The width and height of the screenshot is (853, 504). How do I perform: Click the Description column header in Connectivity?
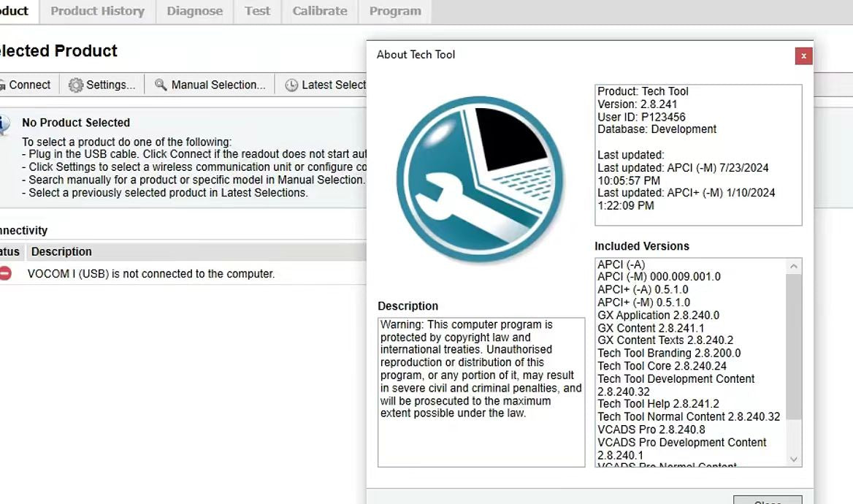click(x=62, y=252)
